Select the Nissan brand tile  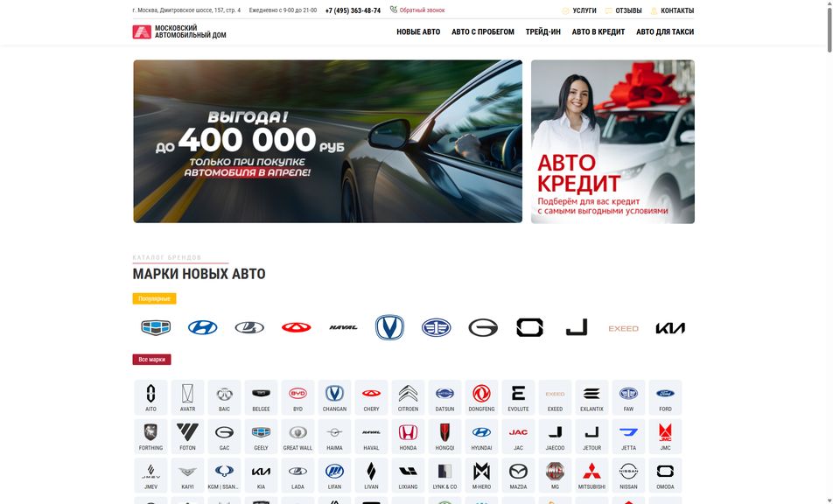628,475
